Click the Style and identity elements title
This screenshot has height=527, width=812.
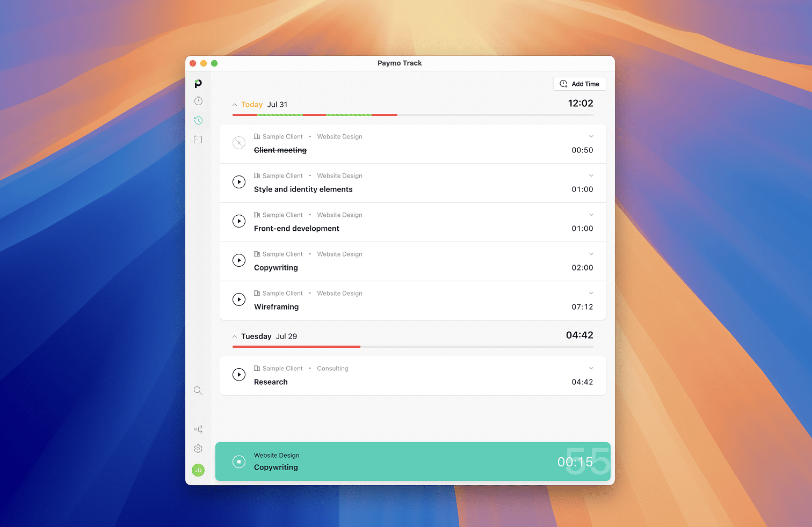303,189
